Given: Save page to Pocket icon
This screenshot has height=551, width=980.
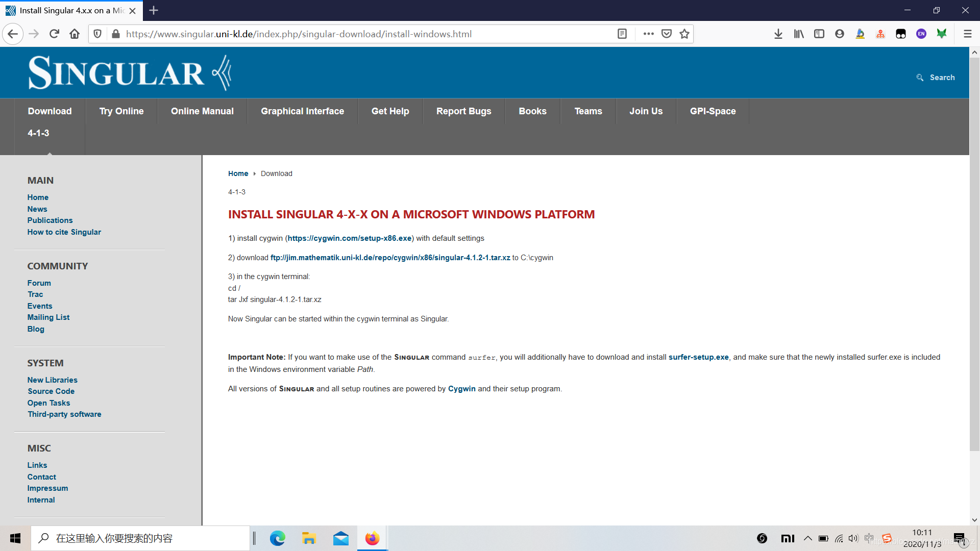Looking at the screenshot, I should coord(666,34).
